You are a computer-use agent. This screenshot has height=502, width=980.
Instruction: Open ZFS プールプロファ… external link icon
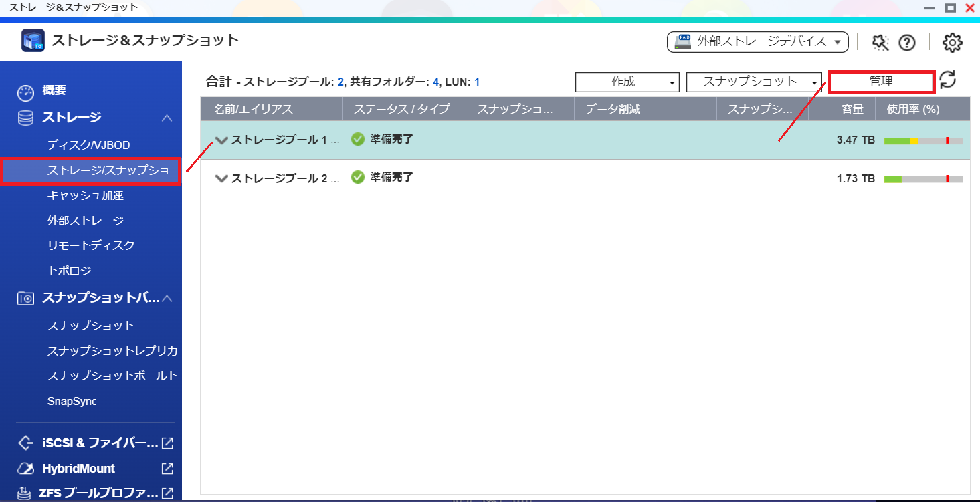167,493
